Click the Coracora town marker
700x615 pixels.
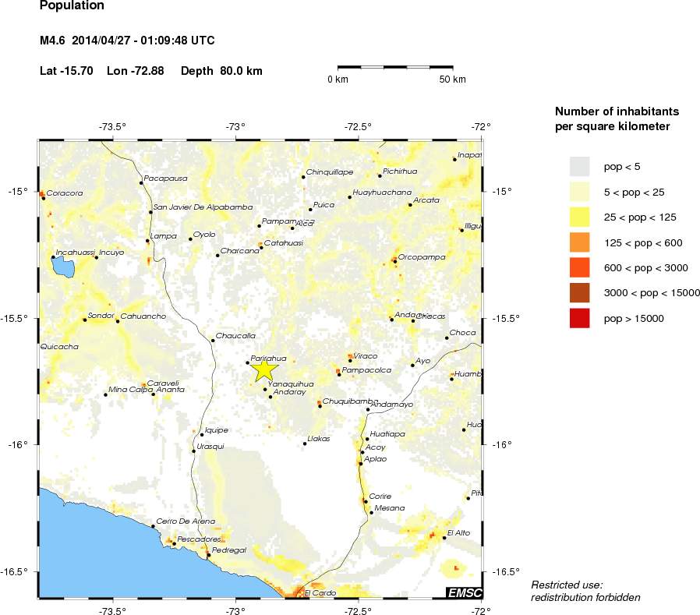click(44, 198)
